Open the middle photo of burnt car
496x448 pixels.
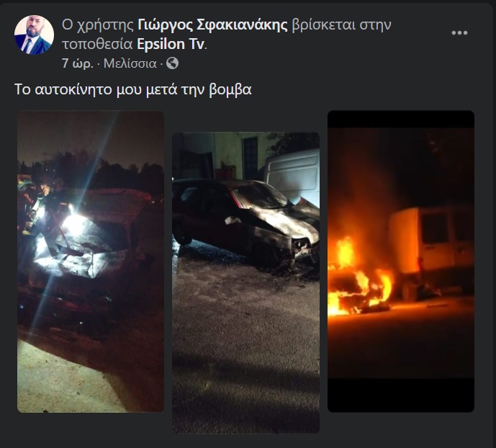coord(245,282)
